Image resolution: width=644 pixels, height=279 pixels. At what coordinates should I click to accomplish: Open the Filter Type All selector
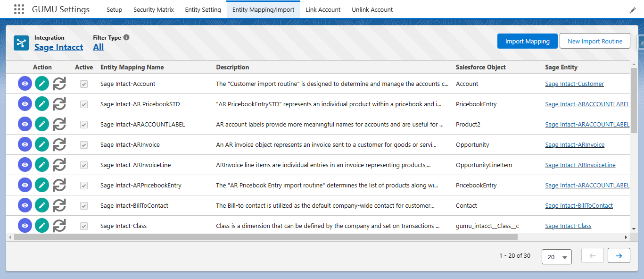click(98, 47)
